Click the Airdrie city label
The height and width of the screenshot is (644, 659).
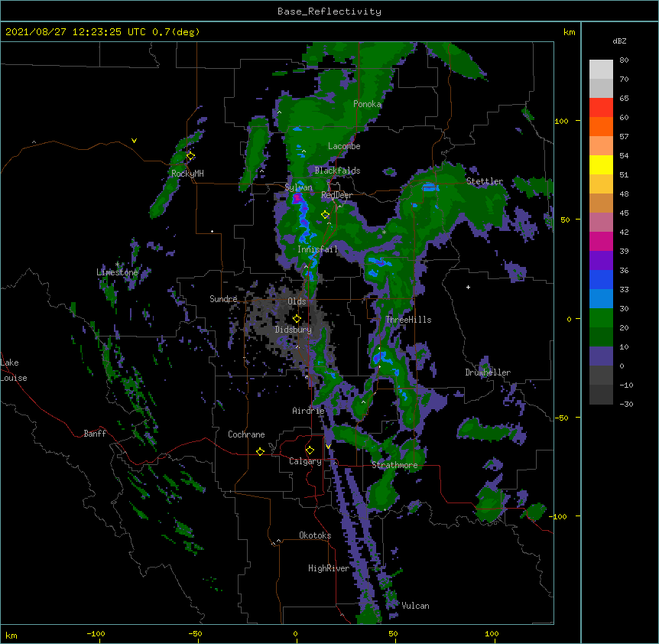coord(309,411)
